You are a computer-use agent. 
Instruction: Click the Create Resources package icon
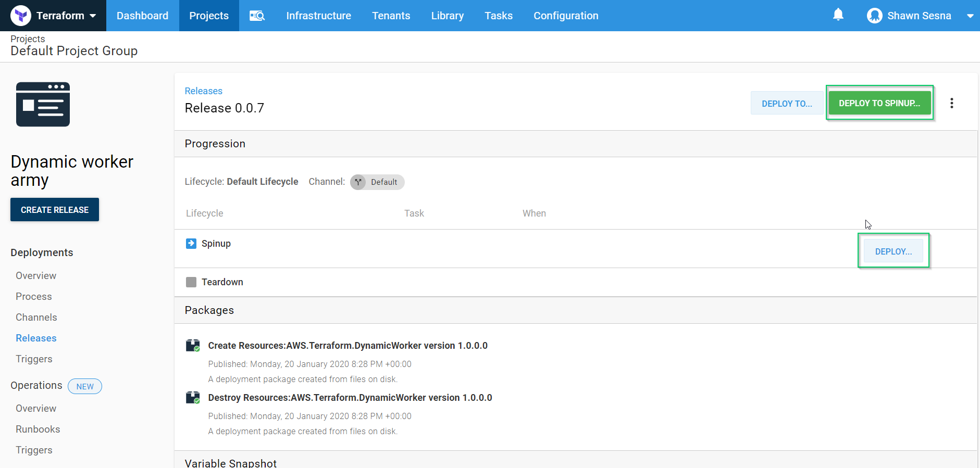click(193, 346)
